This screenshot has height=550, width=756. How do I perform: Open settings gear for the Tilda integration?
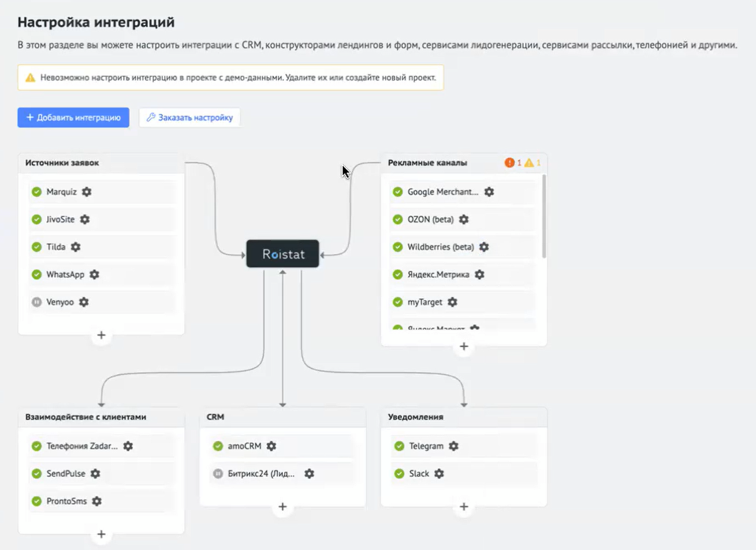[x=76, y=247]
